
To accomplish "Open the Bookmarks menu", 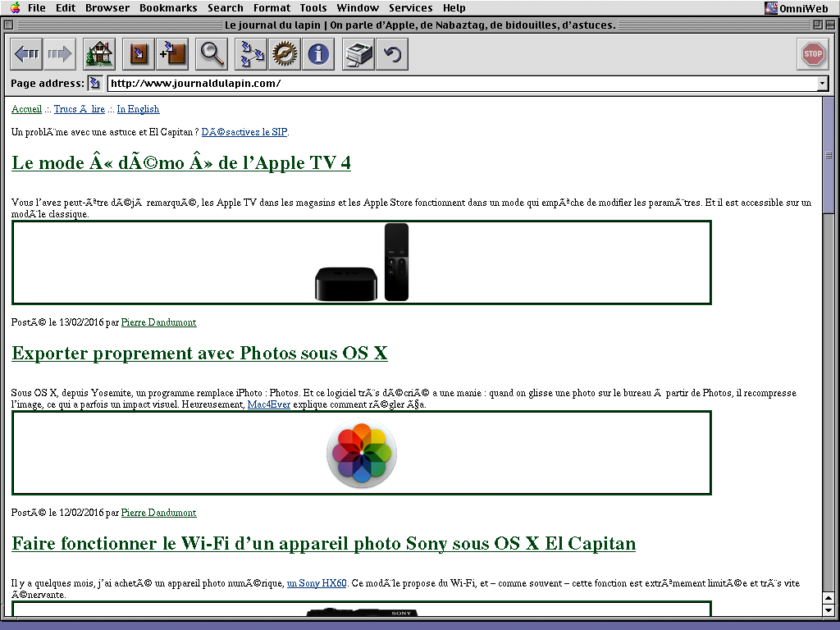I will tap(168, 7).
